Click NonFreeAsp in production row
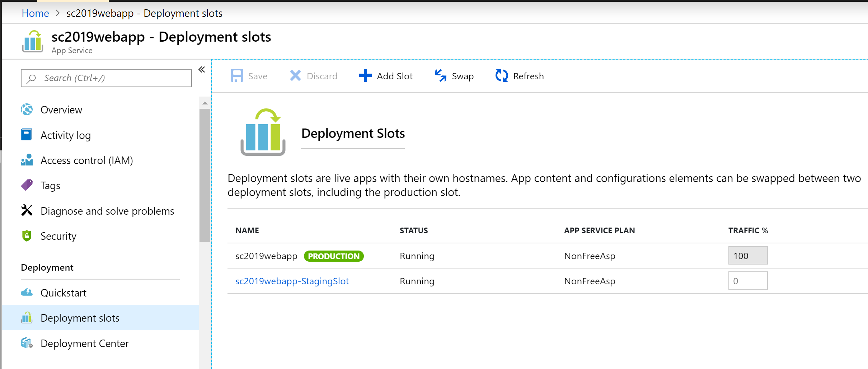The height and width of the screenshot is (369, 868). point(590,256)
